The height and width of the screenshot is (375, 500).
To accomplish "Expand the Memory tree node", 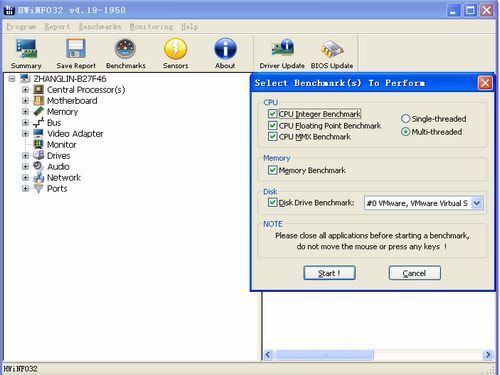I will (25, 112).
